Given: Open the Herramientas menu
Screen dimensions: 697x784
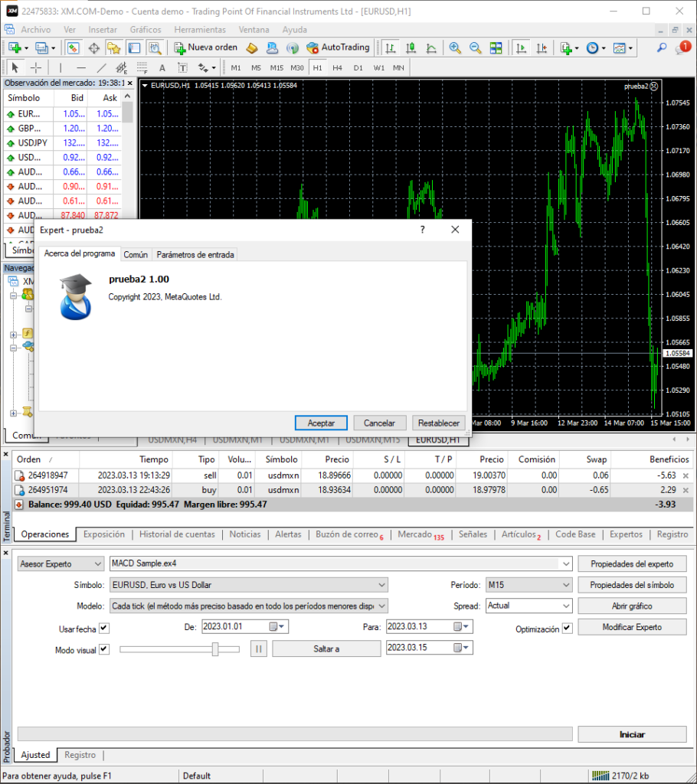Looking at the screenshot, I should (200, 30).
